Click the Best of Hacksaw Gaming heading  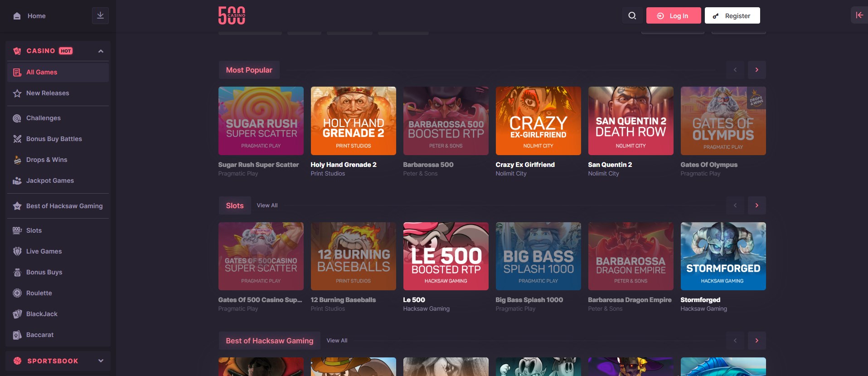pyautogui.click(x=270, y=341)
